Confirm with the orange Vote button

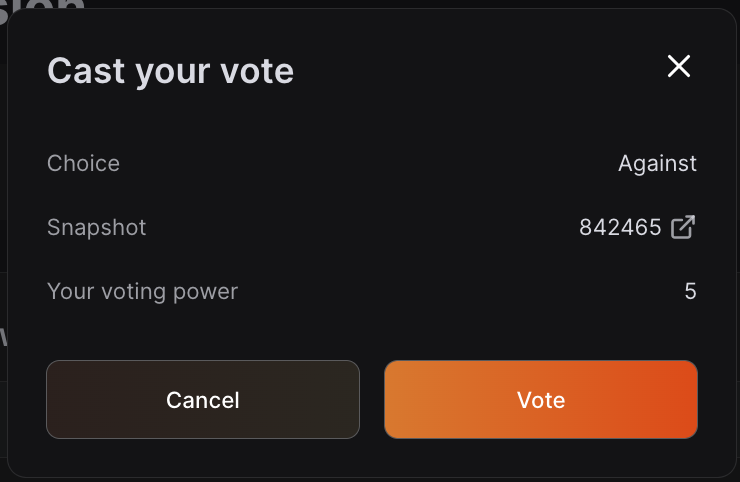click(x=541, y=400)
